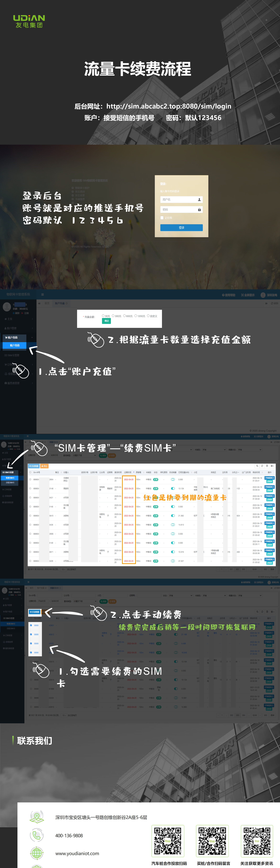Toggle 自动续费 in the 14.813 usage row
Screen dimensions: 280x868
tap(173, 525)
